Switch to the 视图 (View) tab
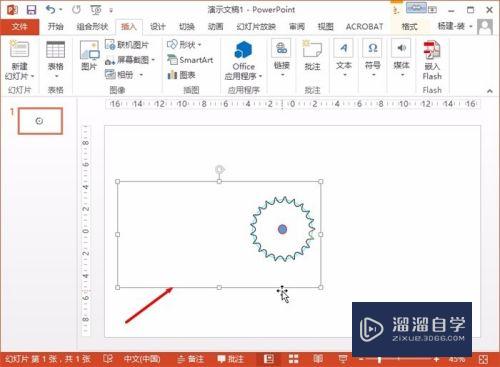This screenshot has width=500, height=367. click(x=325, y=27)
